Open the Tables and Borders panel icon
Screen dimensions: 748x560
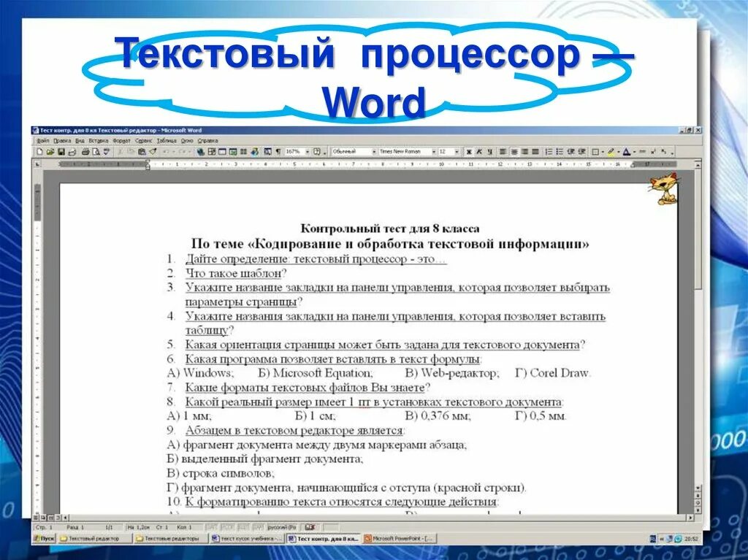click(x=212, y=152)
